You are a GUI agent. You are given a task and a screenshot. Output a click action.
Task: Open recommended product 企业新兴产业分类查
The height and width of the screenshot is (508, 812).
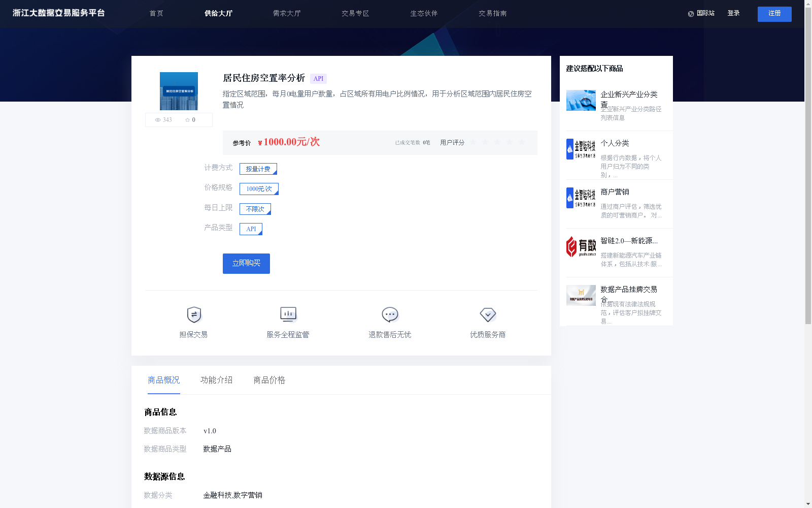629,99
